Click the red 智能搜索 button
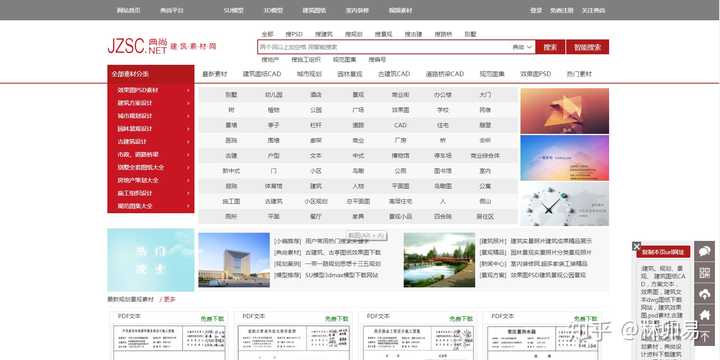Image resolution: width=720 pixels, height=360 pixels. [x=587, y=47]
